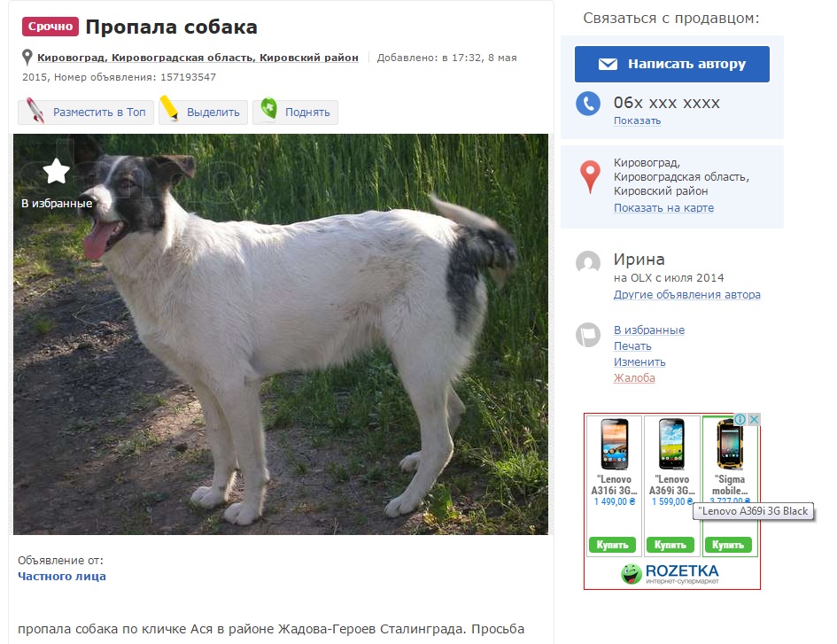Reveal phone number via Показать link

click(x=637, y=120)
